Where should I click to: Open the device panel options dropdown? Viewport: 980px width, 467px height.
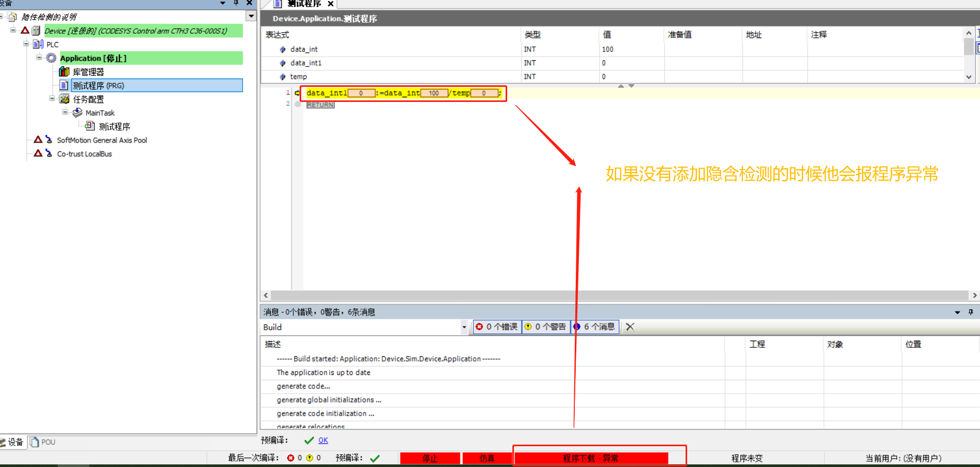223,3
